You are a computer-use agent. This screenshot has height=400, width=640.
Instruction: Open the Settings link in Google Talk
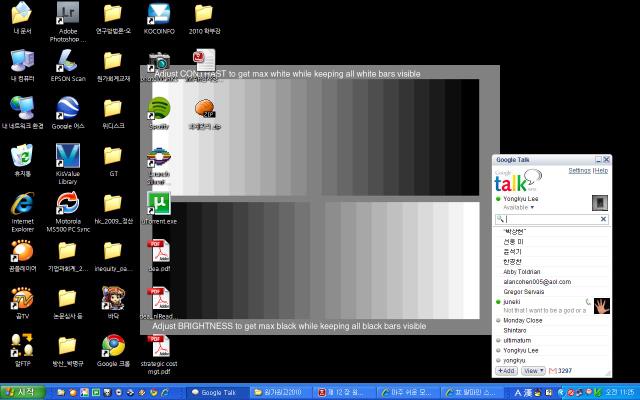click(x=579, y=171)
